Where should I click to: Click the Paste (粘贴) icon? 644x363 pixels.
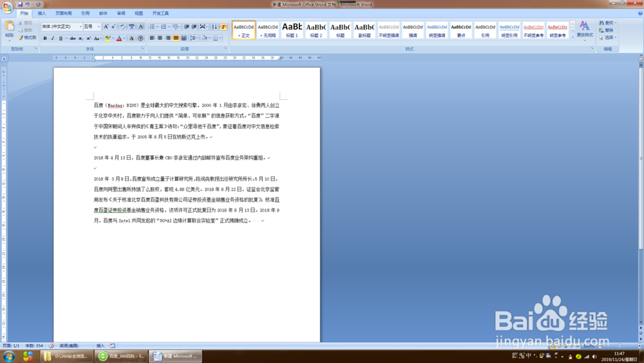pos(9,26)
